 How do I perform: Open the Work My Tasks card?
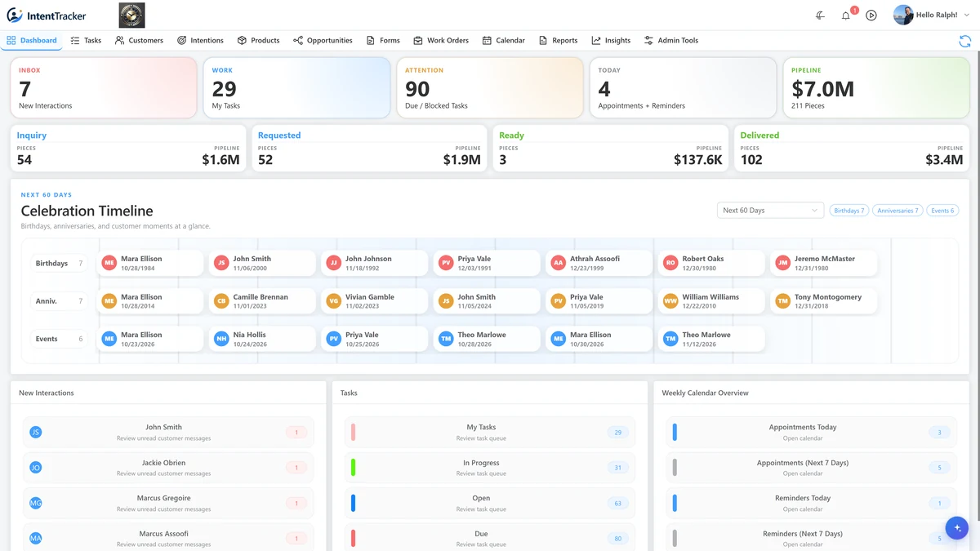pos(296,87)
